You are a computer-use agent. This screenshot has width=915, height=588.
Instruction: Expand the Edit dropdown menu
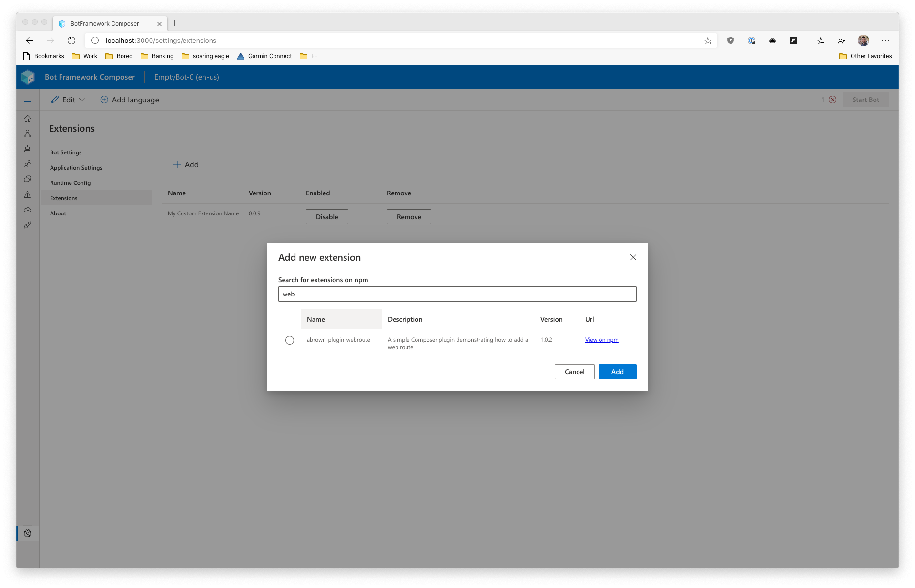(x=68, y=100)
